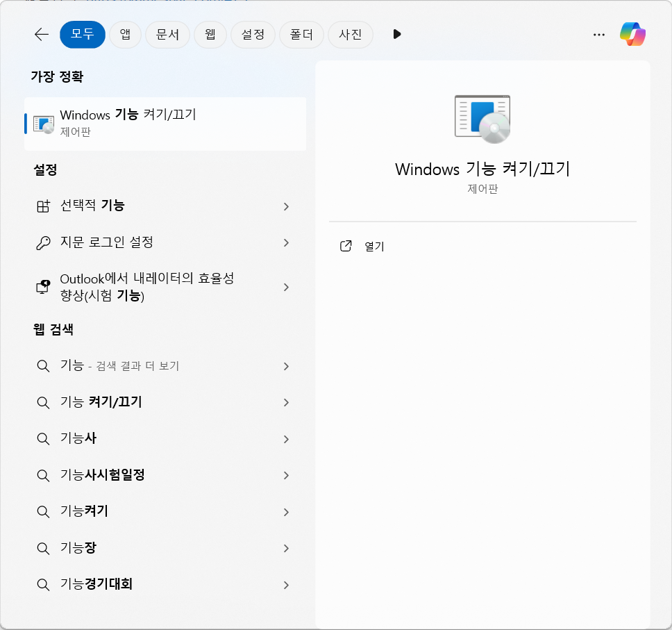Switch to the 웹 filter tab
672x630 pixels.
[x=210, y=34]
